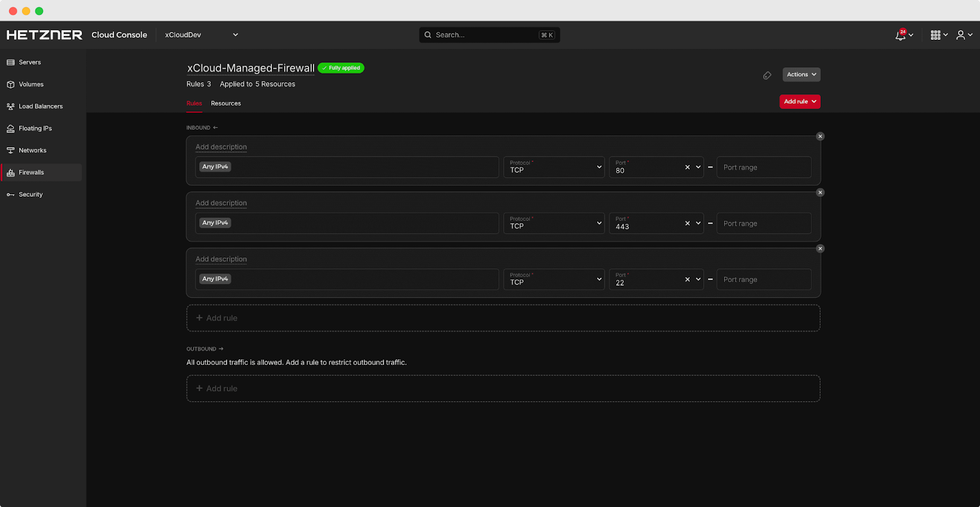980x507 pixels.
Task: Edit description of the port 80 rule
Action: tap(221, 147)
